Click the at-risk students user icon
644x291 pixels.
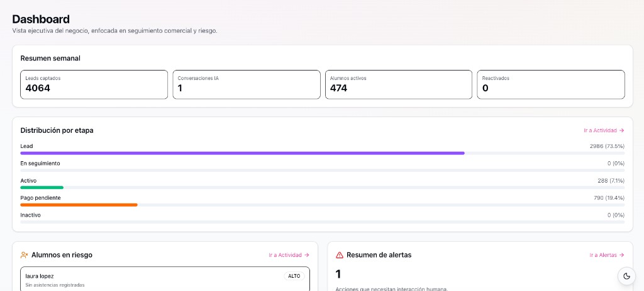point(24,255)
